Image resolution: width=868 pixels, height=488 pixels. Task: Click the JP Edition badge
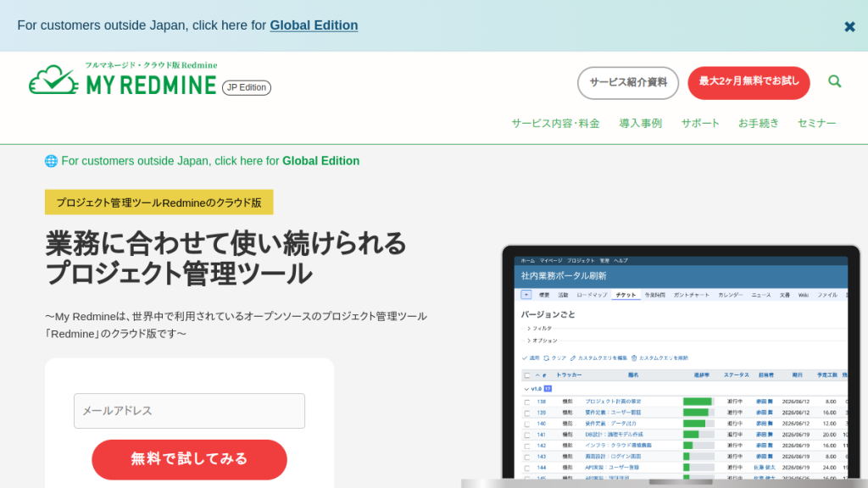pyautogui.click(x=247, y=87)
